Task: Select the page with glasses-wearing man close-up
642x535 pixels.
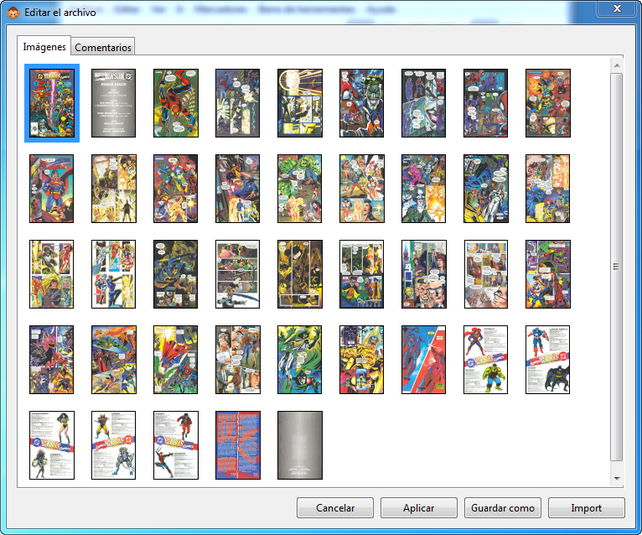Action: pos(424,274)
